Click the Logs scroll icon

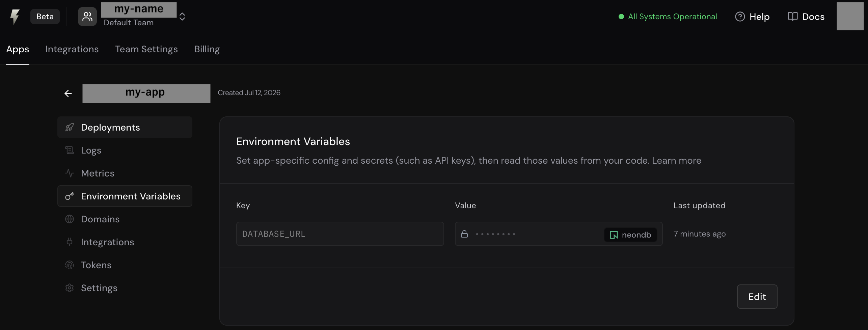pyautogui.click(x=70, y=150)
